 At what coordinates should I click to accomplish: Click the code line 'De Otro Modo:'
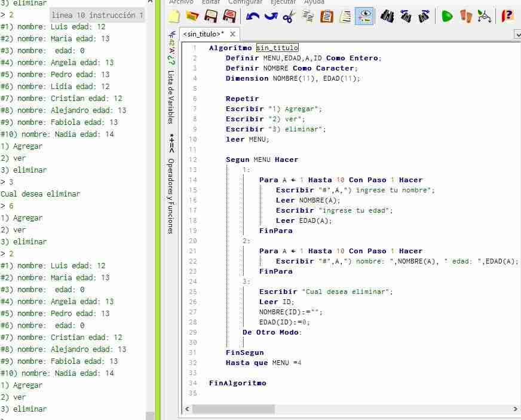272,332
